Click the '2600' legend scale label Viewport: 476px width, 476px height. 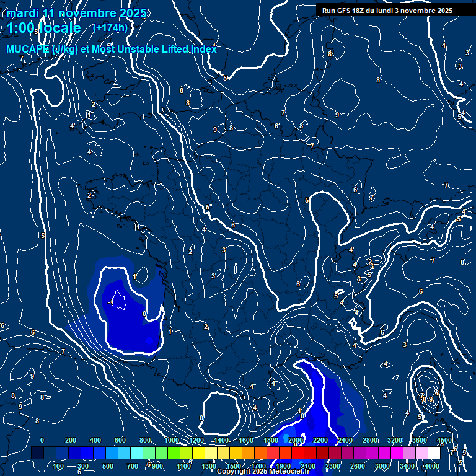tap(357, 466)
